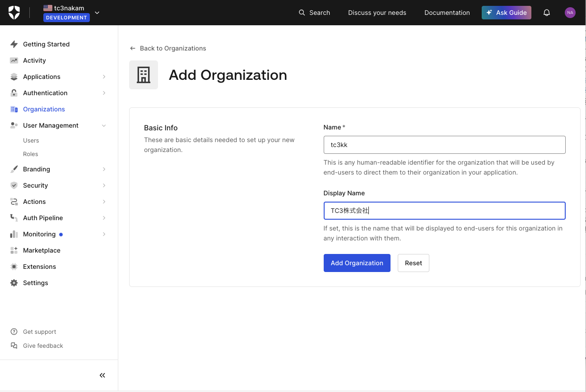
Task: Open tenant Settings via gear icon
Action: 36,282
